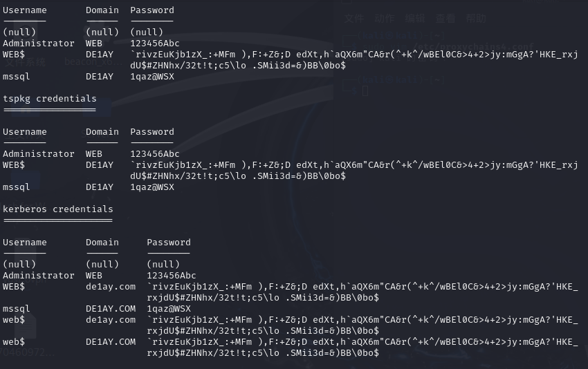Select the faint beacon_x6 desktop file icon

tap(93, 62)
